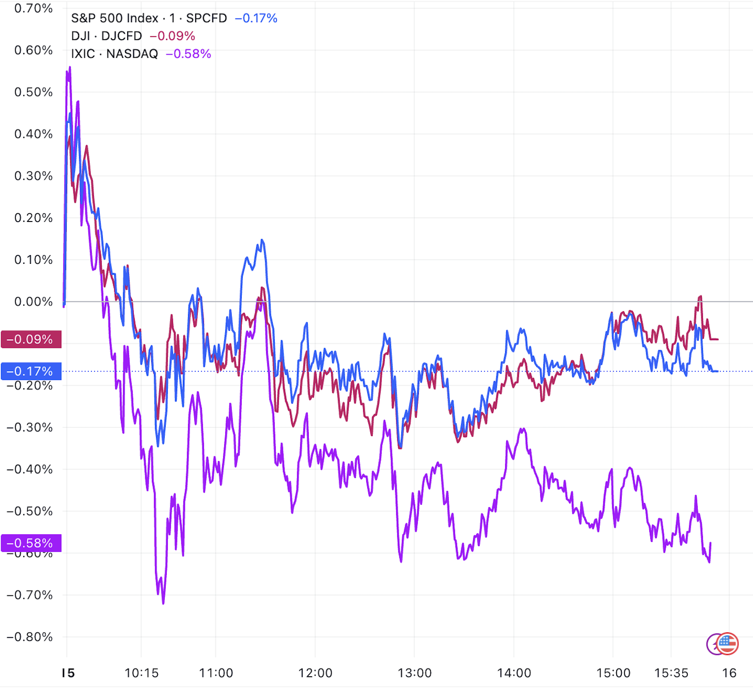The image size is (753, 700).
Task: Click the 13:00 time axis label
Action: coord(415,673)
